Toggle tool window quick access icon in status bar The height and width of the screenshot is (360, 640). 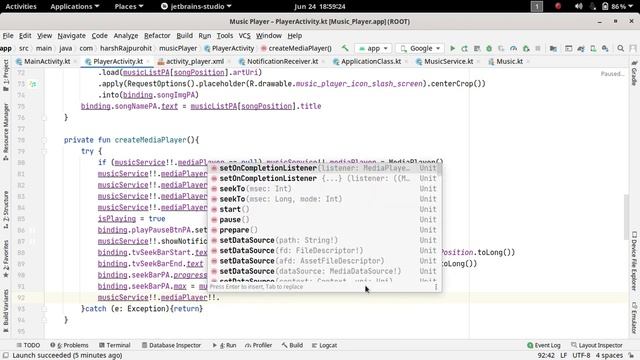point(6,356)
